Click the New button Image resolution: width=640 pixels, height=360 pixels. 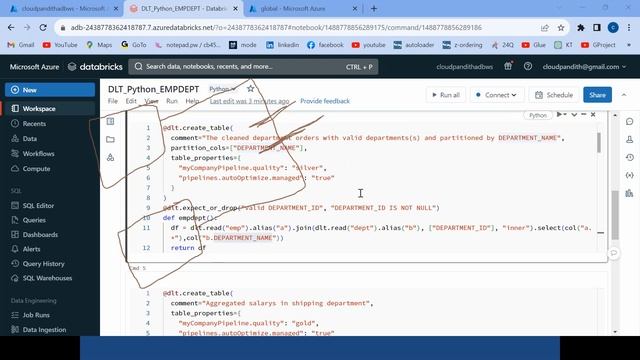click(x=50, y=90)
